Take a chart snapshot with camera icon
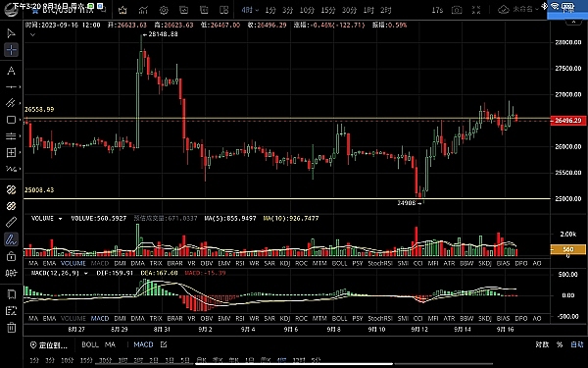Screen dimensions: 588x368 [x=457, y=10]
